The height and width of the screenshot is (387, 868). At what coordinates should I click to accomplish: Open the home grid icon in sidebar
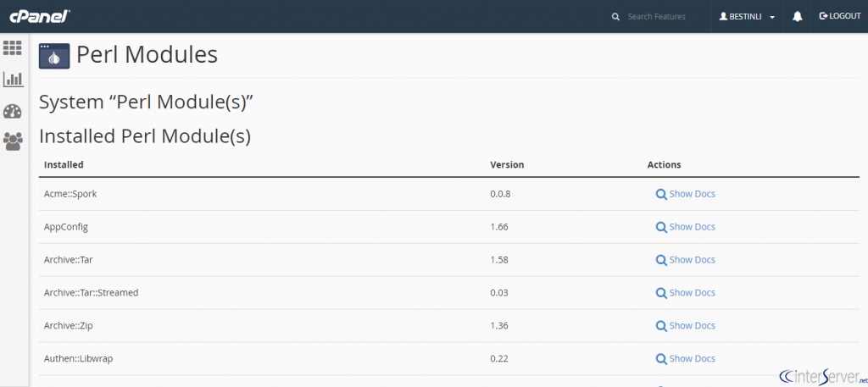(12, 48)
